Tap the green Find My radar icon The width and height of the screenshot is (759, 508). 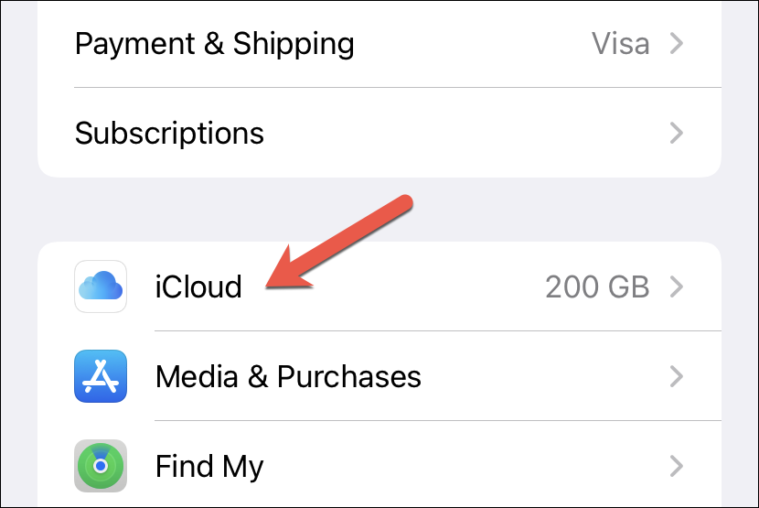tap(100, 465)
